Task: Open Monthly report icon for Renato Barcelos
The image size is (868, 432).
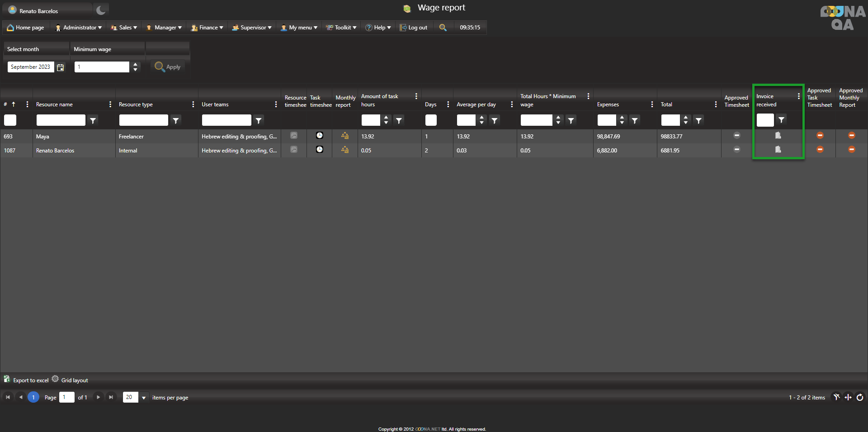Action: 345,150
